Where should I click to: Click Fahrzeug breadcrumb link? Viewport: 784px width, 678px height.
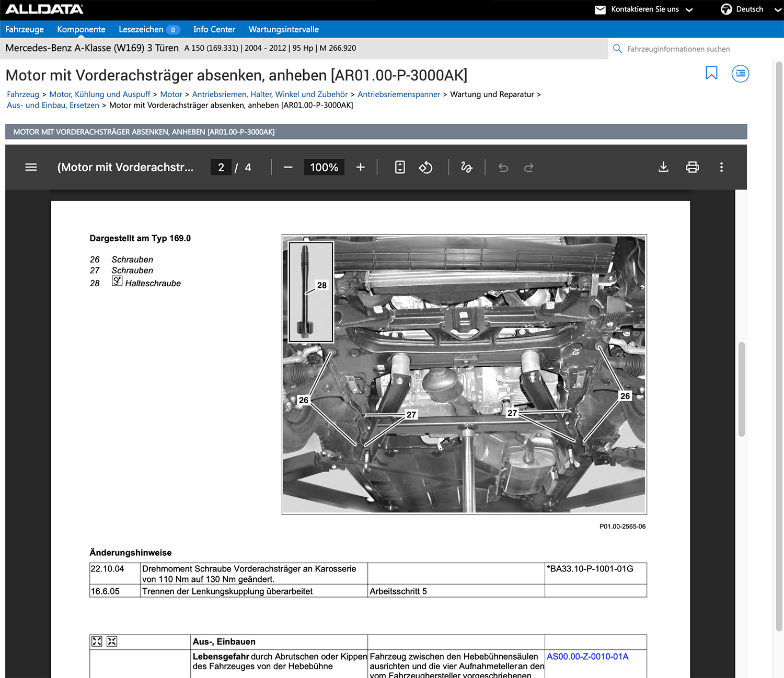[x=23, y=95]
